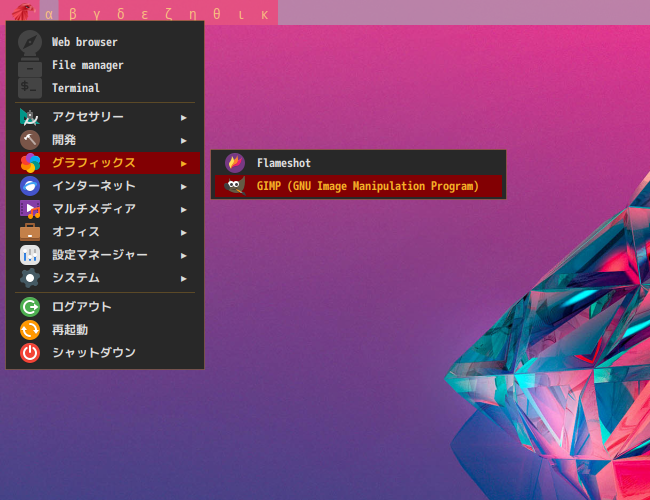Image resolution: width=650 pixels, height=500 pixels.
Task: Open the マルチメディア category
Action: (x=105, y=209)
